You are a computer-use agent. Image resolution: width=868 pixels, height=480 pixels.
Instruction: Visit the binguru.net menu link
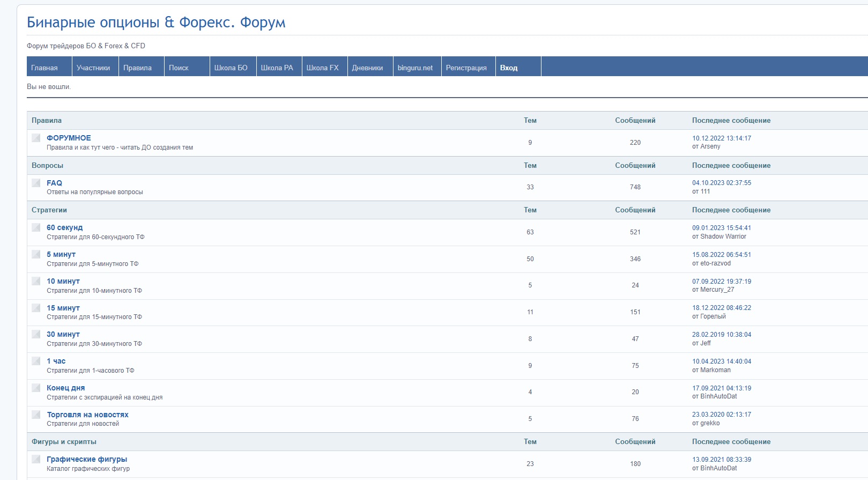pos(417,67)
